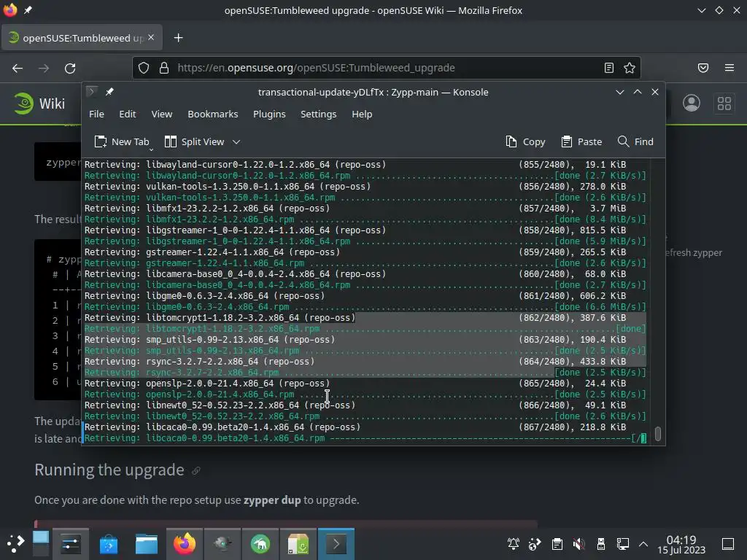This screenshot has height=560, width=747.
Task: Click the virtual desktop pager in taskbar
Action: (x=41, y=544)
